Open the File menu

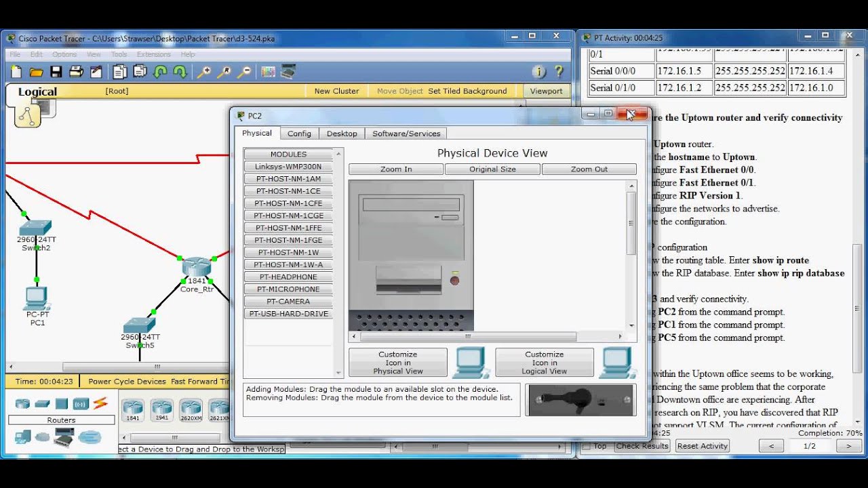pyautogui.click(x=14, y=54)
